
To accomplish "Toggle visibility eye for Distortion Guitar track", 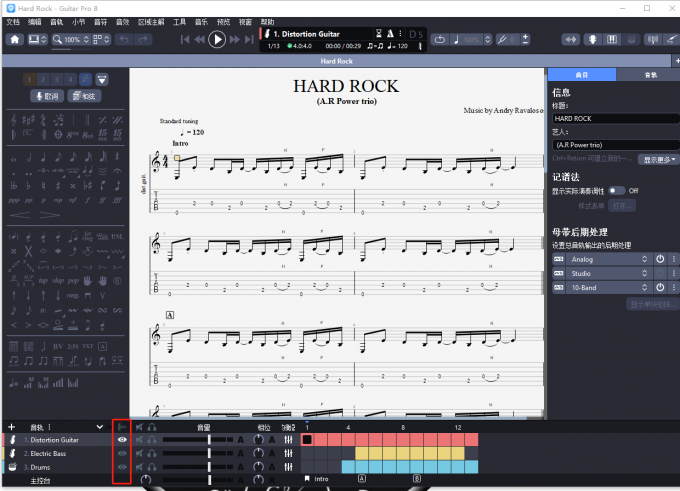I will coord(122,440).
